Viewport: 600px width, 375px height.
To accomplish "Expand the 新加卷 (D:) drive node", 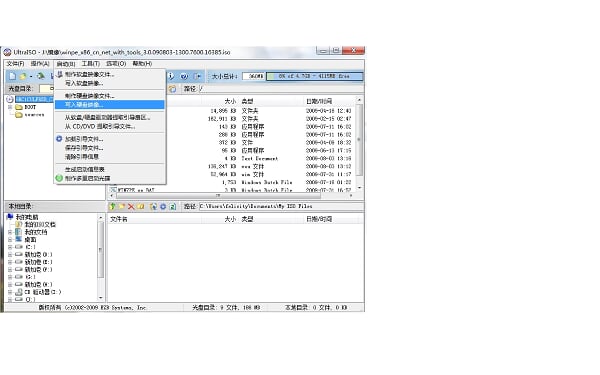I will (10, 254).
